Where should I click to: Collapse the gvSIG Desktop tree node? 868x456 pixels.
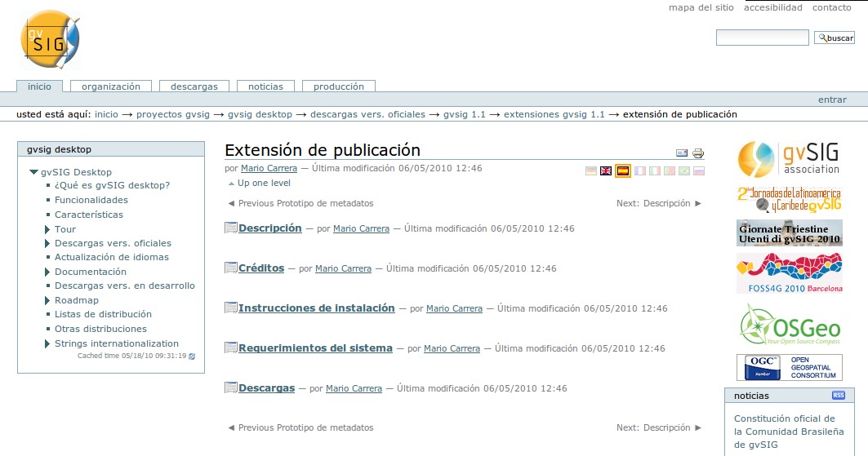pos(33,172)
